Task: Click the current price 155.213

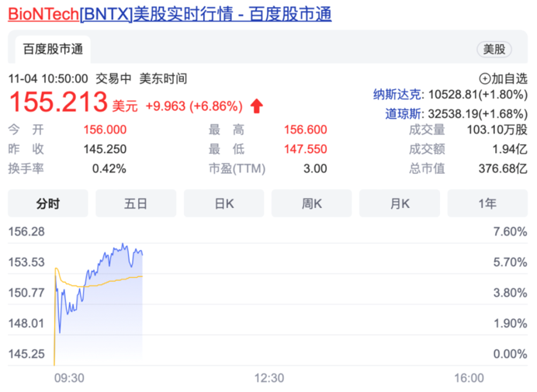Action: pyautogui.click(x=57, y=102)
